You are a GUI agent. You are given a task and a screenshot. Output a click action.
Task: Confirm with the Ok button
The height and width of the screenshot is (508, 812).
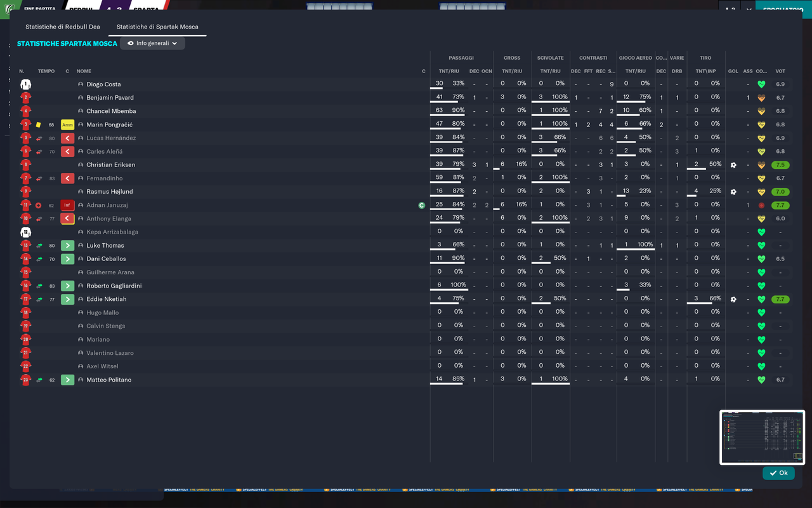pos(778,473)
